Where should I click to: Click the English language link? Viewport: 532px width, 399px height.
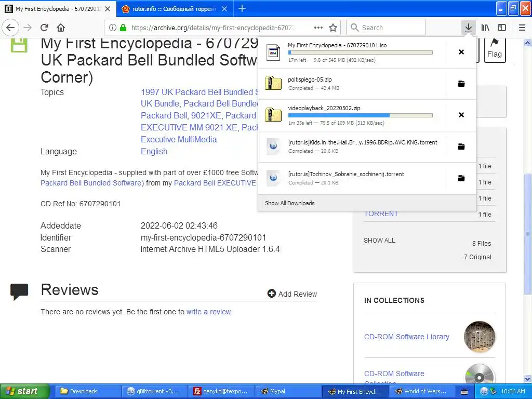(x=154, y=151)
